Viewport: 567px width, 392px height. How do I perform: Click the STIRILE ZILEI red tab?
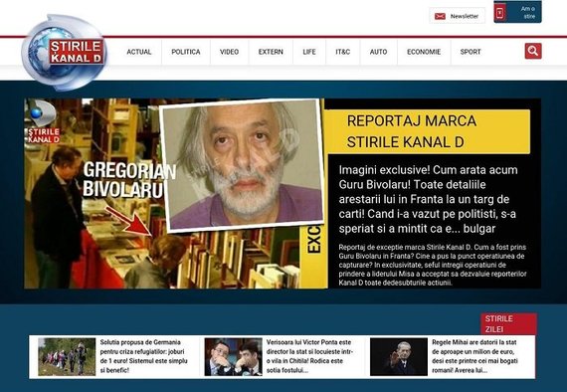[508, 323]
